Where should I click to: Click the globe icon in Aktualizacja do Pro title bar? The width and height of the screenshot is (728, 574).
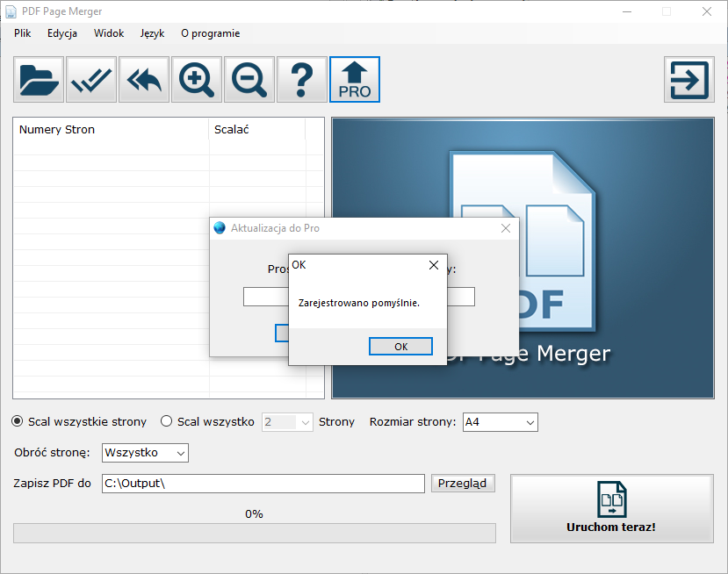(220, 228)
